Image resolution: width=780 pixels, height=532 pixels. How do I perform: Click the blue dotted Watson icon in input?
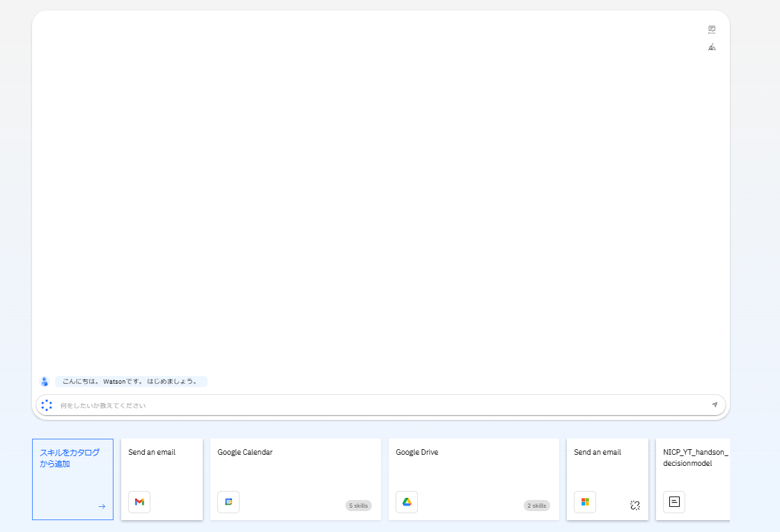pyautogui.click(x=47, y=405)
